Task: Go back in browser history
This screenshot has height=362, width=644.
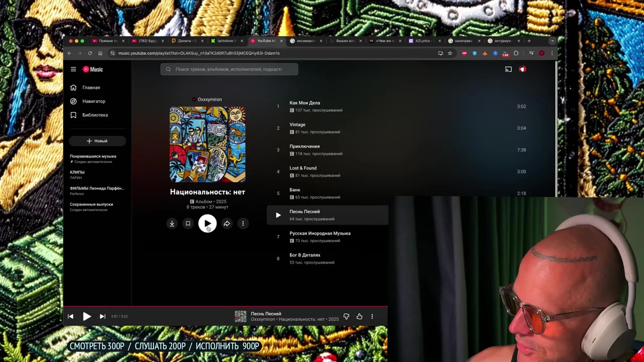Action: [x=69, y=53]
